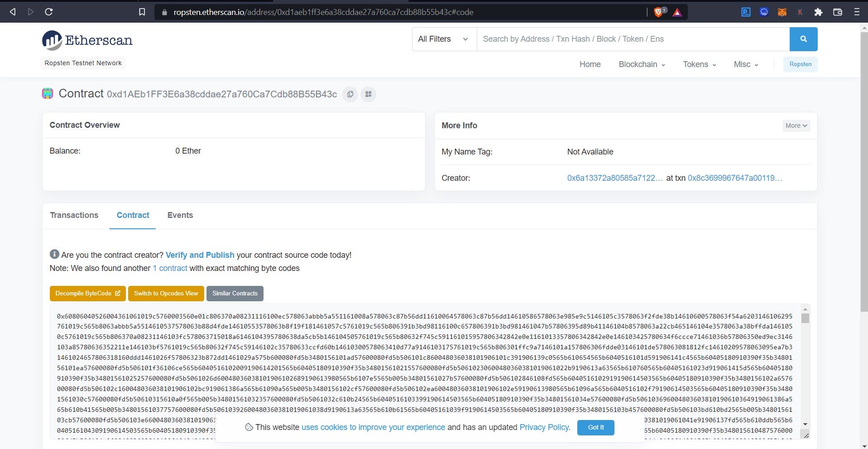The image size is (868, 449).
Task: Copy the contract address to clipboard
Action: [350, 94]
